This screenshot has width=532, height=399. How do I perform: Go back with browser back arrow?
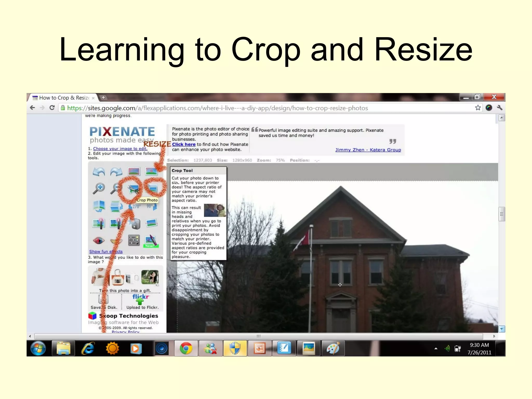point(32,108)
